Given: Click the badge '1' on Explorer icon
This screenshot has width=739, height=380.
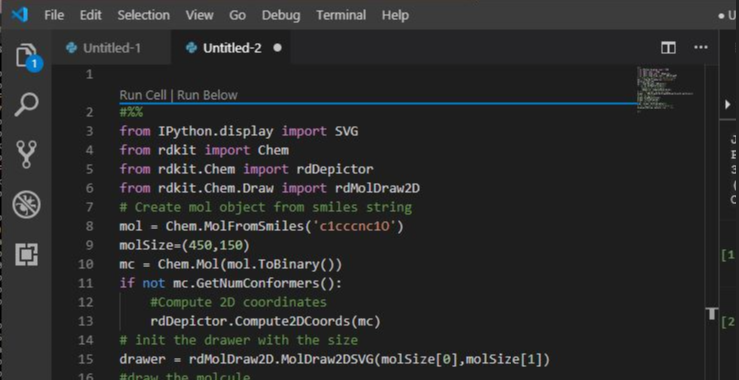Looking at the screenshot, I should coord(34,63).
